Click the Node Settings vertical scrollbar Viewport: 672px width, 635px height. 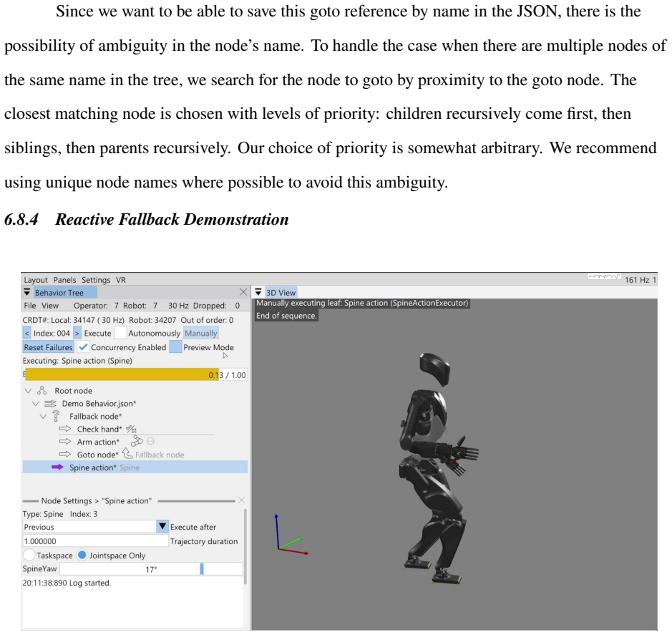[245, 547]
